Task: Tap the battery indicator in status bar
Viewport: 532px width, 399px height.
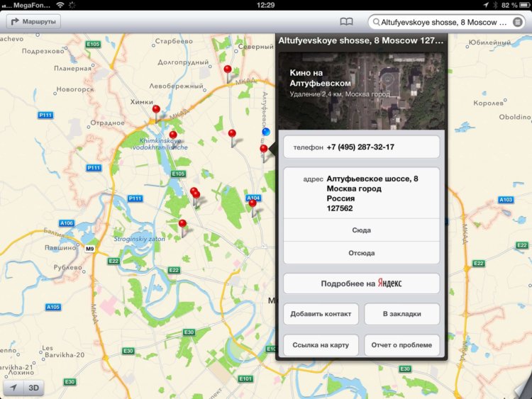Action: click(524, 5)
